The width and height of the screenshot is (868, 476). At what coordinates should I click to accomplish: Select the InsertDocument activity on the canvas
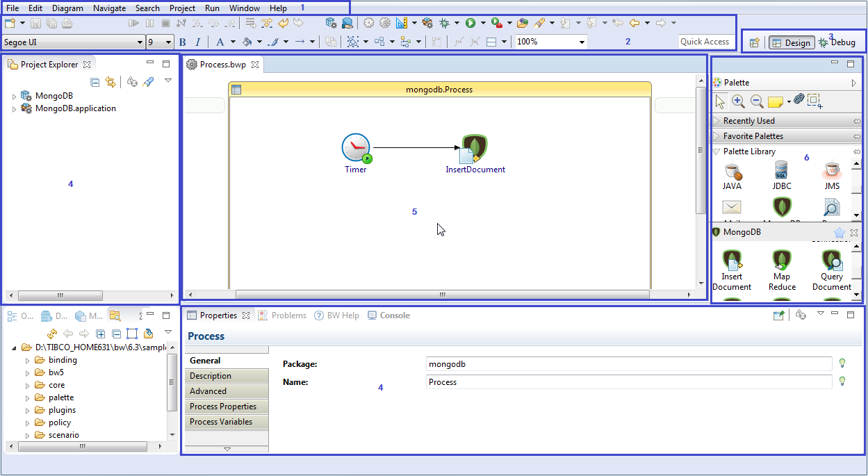475,149
